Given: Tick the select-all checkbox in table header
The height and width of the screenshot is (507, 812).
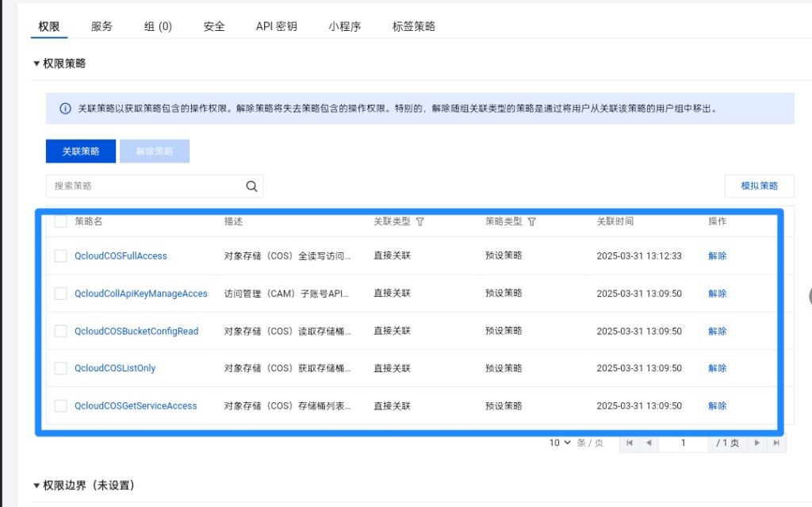Looking at the screenshot, I should 61,222.
